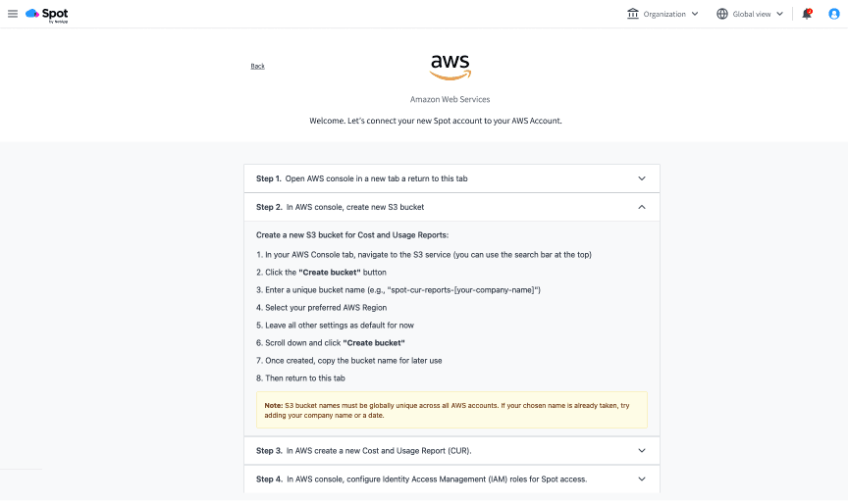This screenshot has height=504, width=848.
Task: Open the user profile avatar
Action: tap(834, 14)
